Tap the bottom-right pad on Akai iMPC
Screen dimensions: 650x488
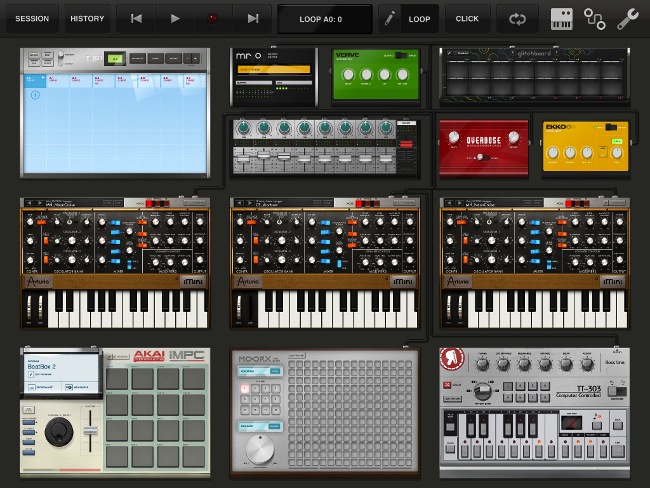194,456
